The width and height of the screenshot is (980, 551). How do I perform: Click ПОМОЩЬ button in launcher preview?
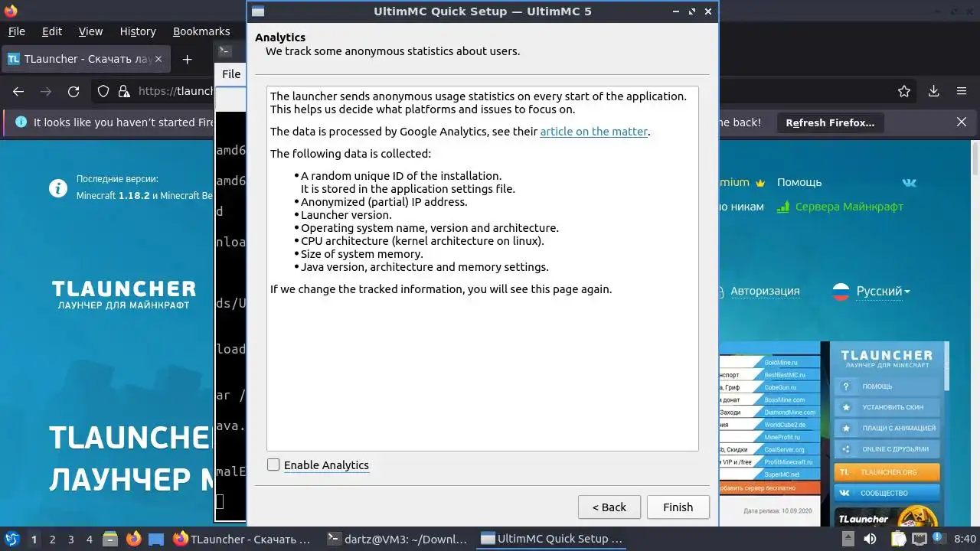(887, 386)
